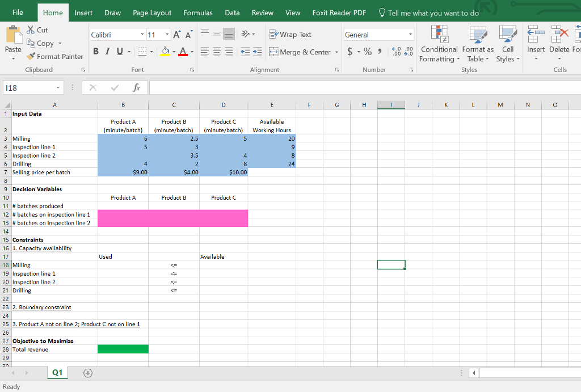Decrease the indent
Screen dimensions: 581x392
(245, 52)
